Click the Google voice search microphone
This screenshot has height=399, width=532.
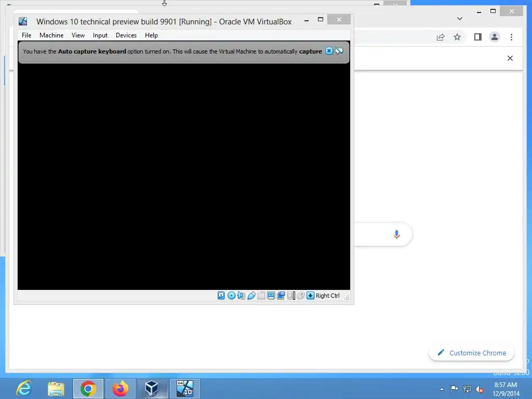[396, 234]
